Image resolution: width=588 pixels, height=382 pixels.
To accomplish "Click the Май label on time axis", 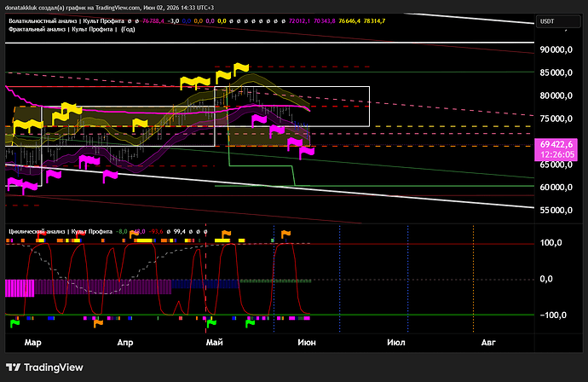I will [215, 342].
